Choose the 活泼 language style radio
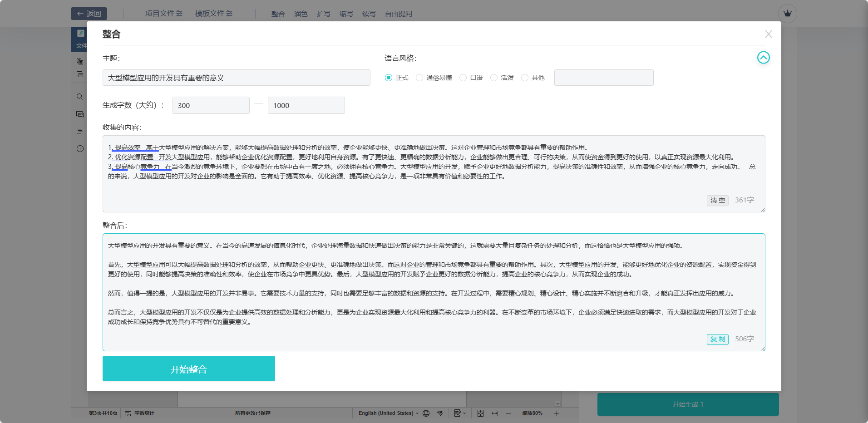868x423 pixels. pyautogui.click(x=494, y=78)
